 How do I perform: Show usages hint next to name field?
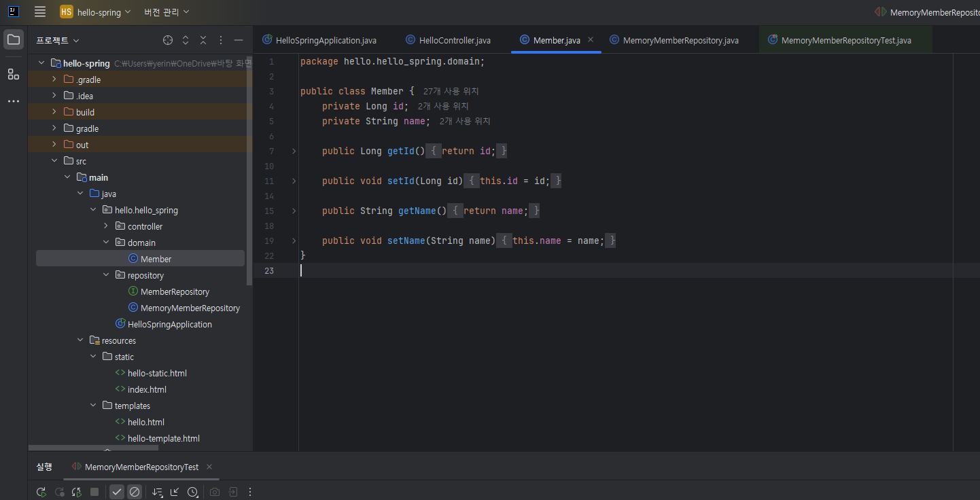(x=465, y=121)
